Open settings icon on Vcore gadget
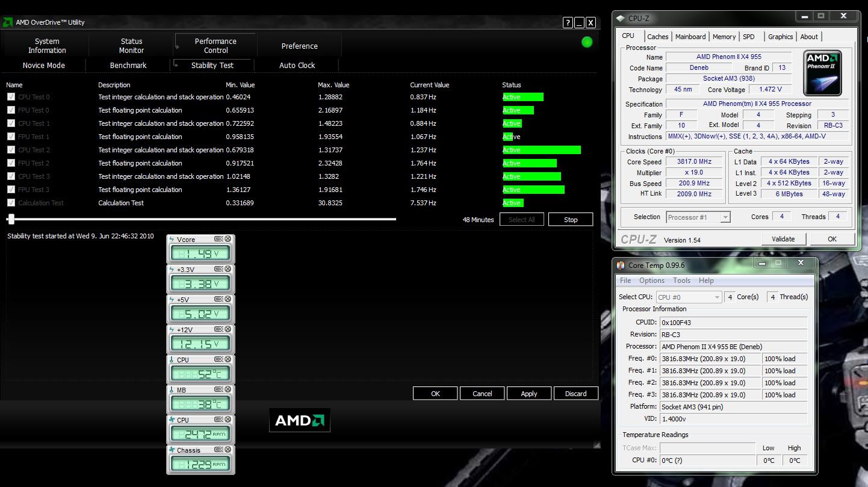This screenshot has height=487, width=868. click(x=219, y=239)
